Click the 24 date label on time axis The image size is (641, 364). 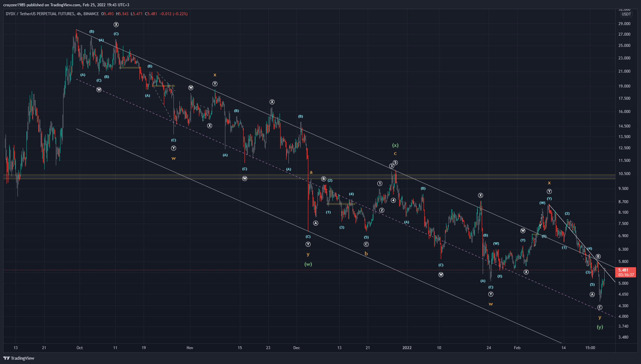(489, 348)
